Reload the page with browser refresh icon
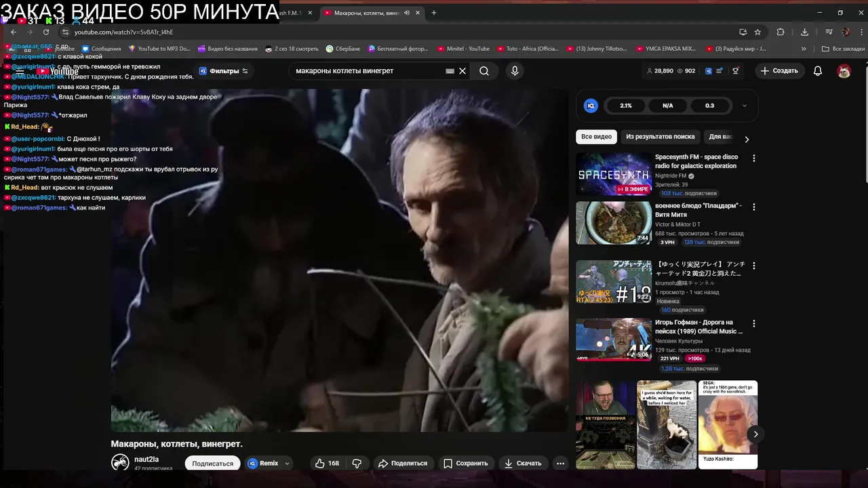 point(46,32)
